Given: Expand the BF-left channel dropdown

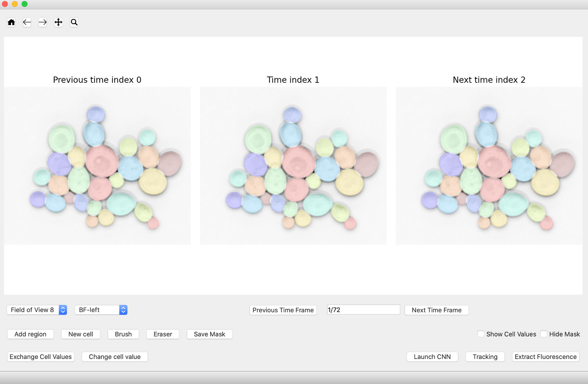Looking at the screenshot, I should click(101, 310).
